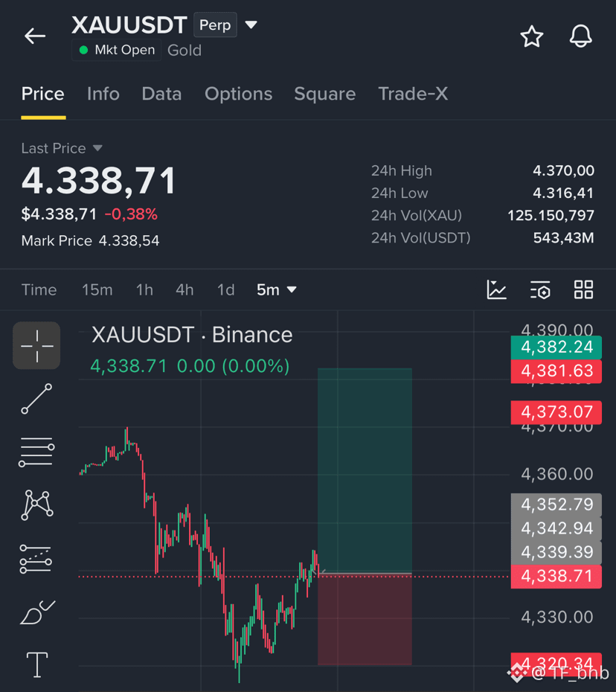Click the 4,382.24 green price label
Screen dimensions: 616x692
coord(556,347)
